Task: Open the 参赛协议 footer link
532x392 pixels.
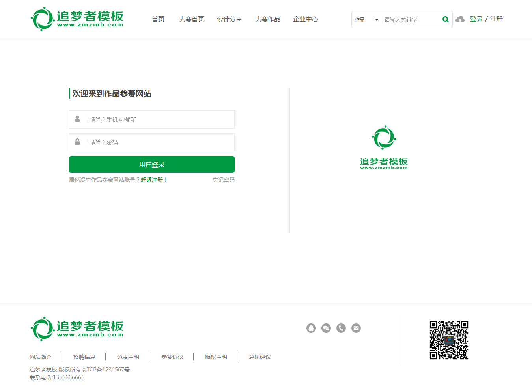Action: coord(172,357)
